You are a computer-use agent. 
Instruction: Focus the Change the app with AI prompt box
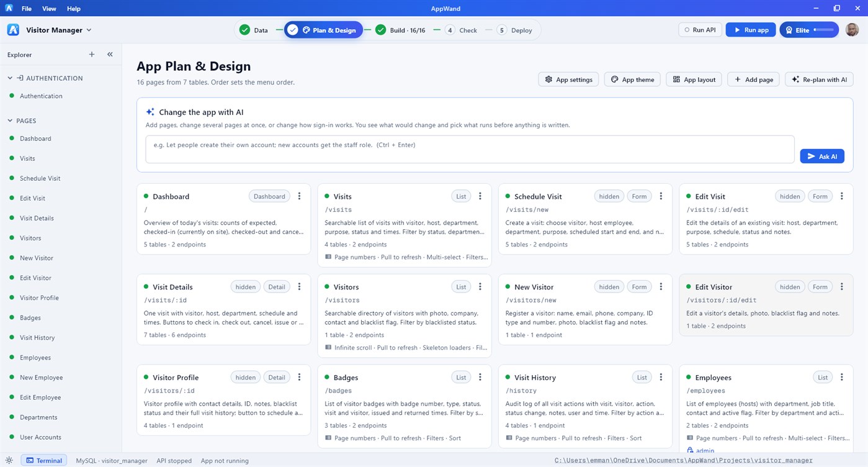click(x=470, y=150)
